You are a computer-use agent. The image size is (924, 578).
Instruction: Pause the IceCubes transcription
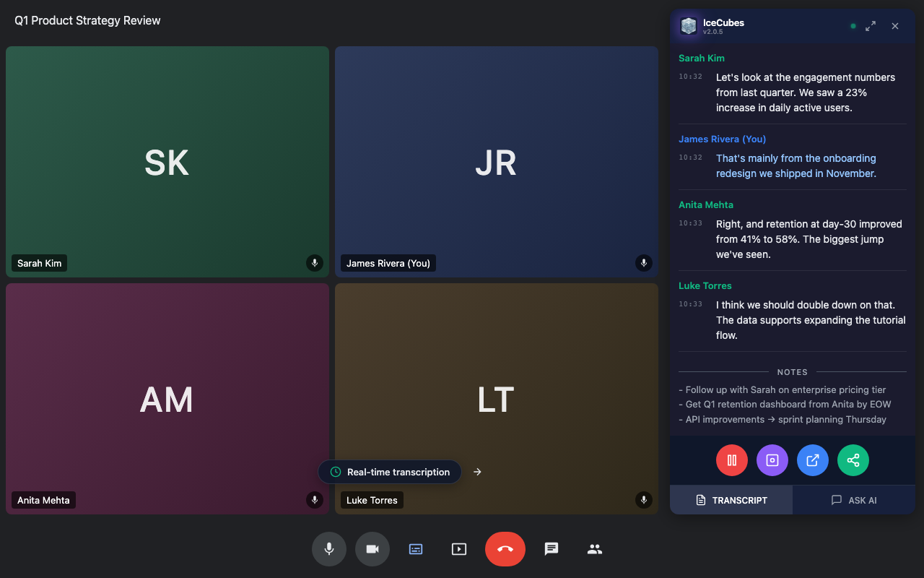coord(731,460)
